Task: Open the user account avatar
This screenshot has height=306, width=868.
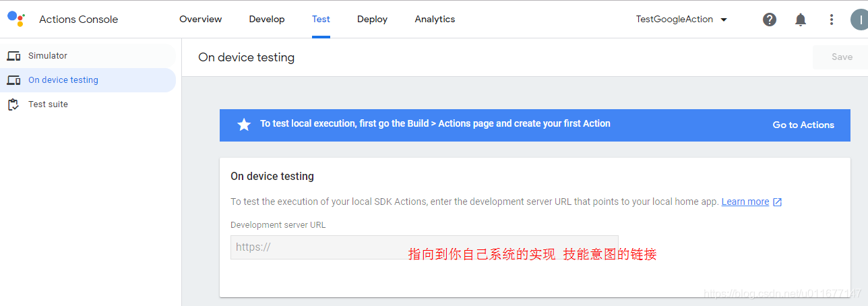Action: [860, 20]
